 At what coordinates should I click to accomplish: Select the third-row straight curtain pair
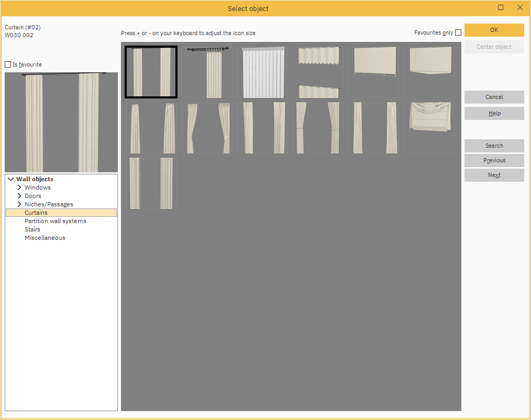tap(152, 183)
